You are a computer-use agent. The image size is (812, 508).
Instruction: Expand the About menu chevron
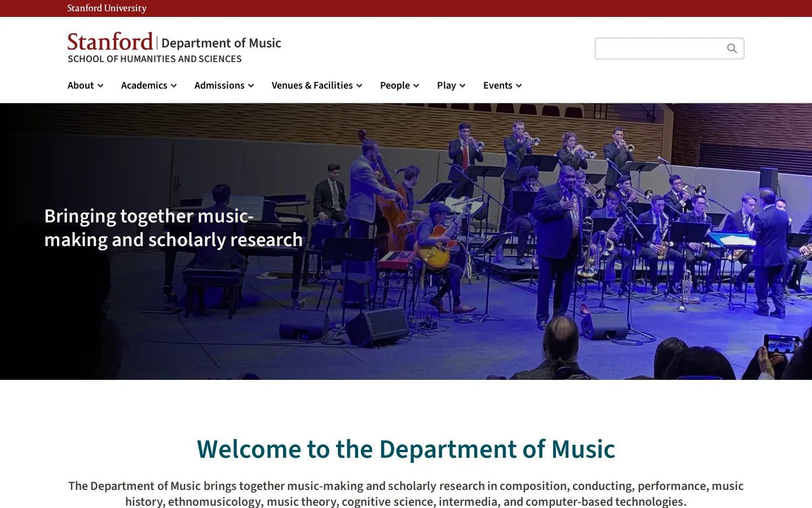tap(100, 86)
